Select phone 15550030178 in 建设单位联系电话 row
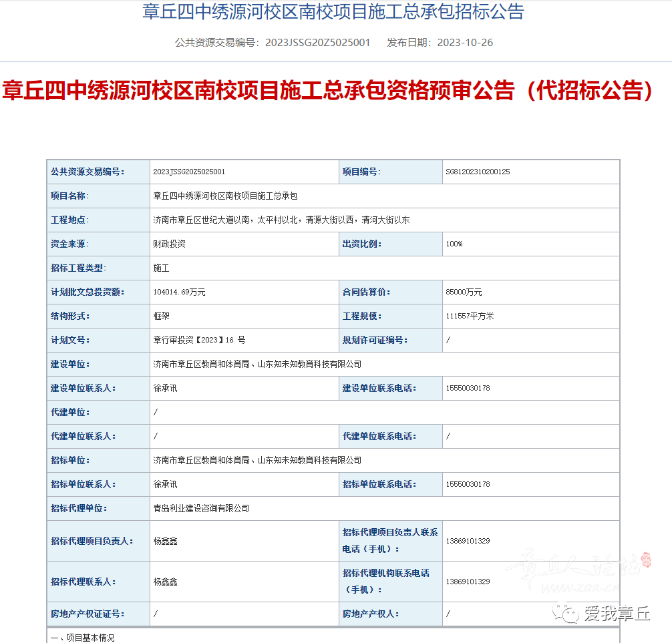 pos(468,388)
